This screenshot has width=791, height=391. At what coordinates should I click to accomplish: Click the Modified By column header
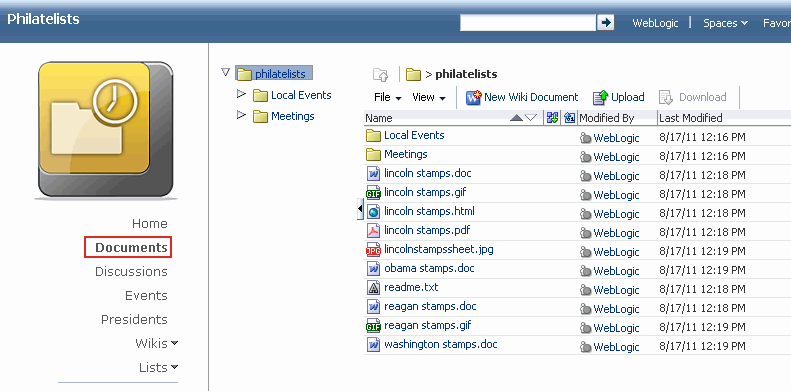[606, 118]
